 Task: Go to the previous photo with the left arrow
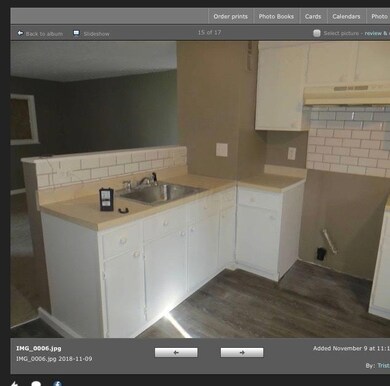click(x=176, y=352)
